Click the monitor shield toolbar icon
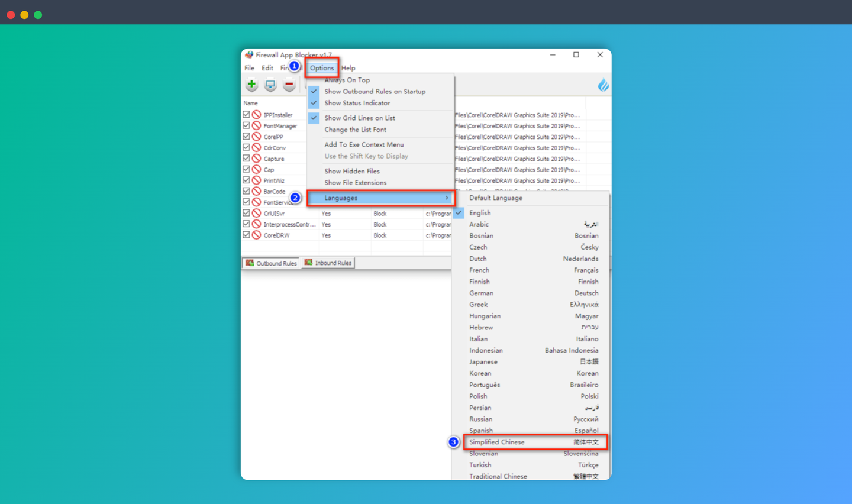Viewport: 852px width, 504px height. 270,85
